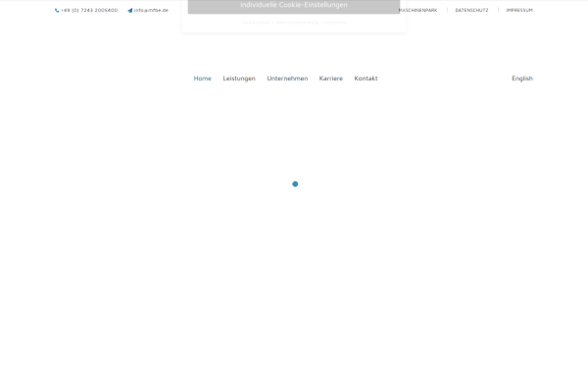Open the Maschinenpark top link
This screenshot has height=368, width=588.
[x=417, y=10]
